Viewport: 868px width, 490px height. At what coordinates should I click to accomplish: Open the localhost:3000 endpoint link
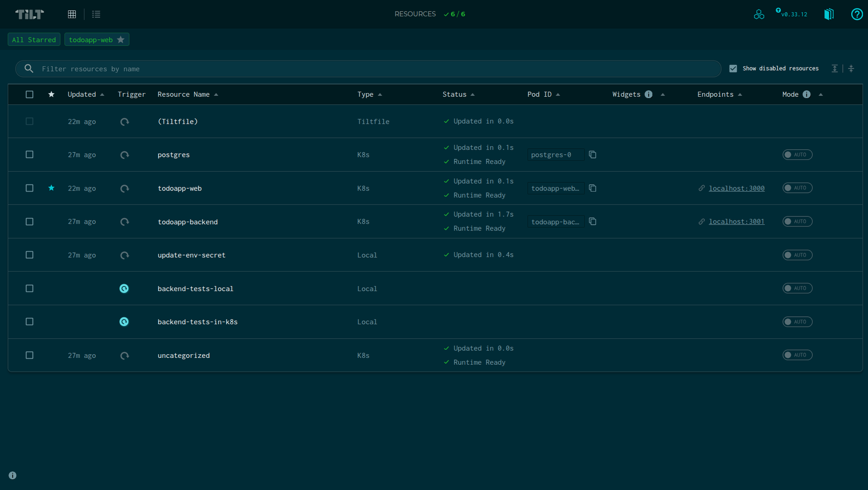(736, 188)
